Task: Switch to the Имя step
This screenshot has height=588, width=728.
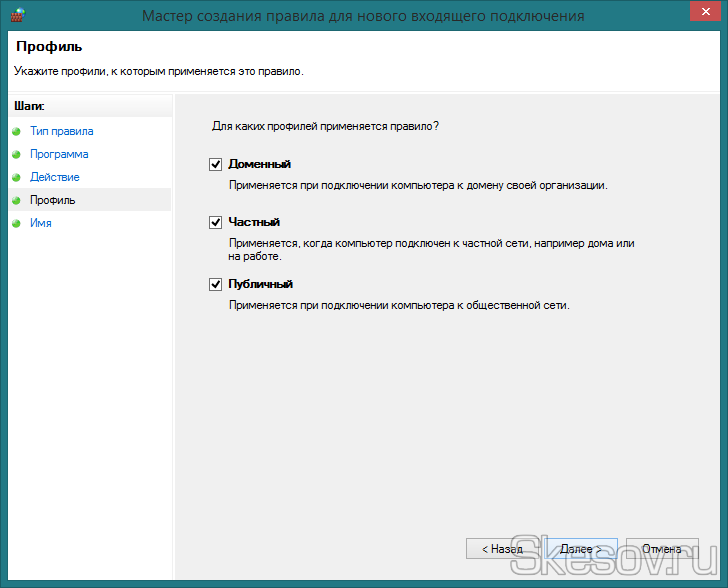Action: pyautogui.click(x=41, y=223)
